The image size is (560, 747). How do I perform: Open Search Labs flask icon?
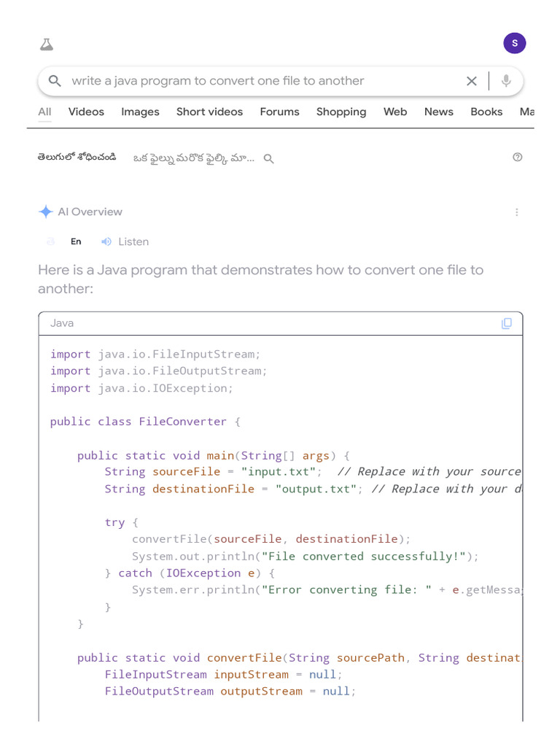pyautogui.click(x=47, y=44)
